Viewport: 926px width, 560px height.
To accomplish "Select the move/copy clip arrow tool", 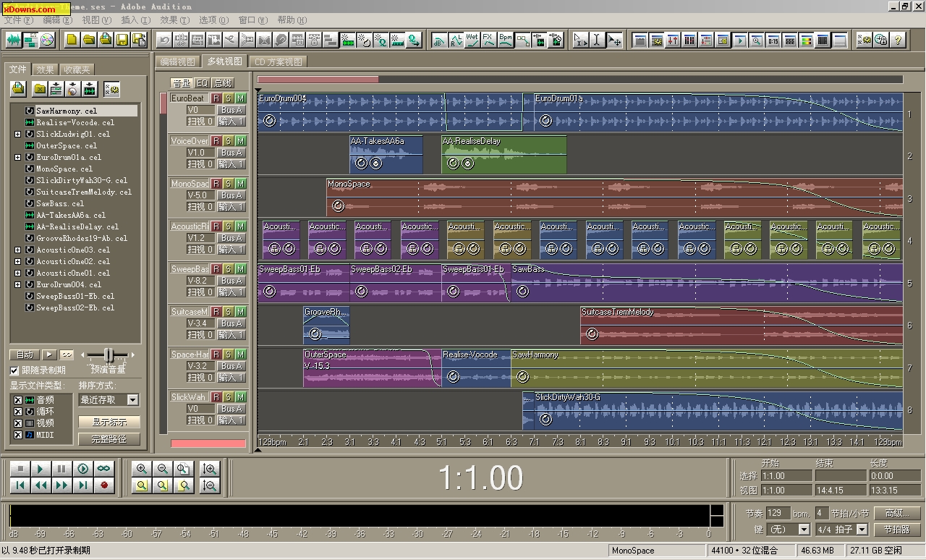I will 614,40.
